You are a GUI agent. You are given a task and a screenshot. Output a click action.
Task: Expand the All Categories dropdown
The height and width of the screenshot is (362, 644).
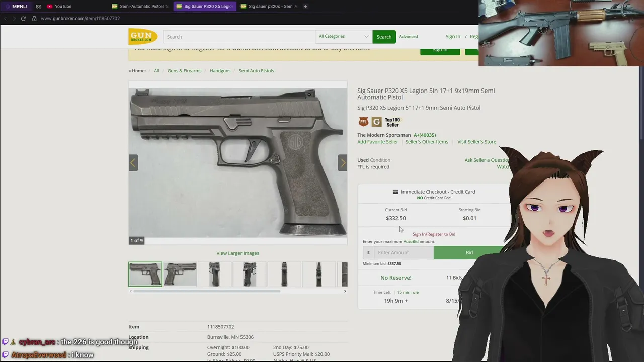point(344,36)
